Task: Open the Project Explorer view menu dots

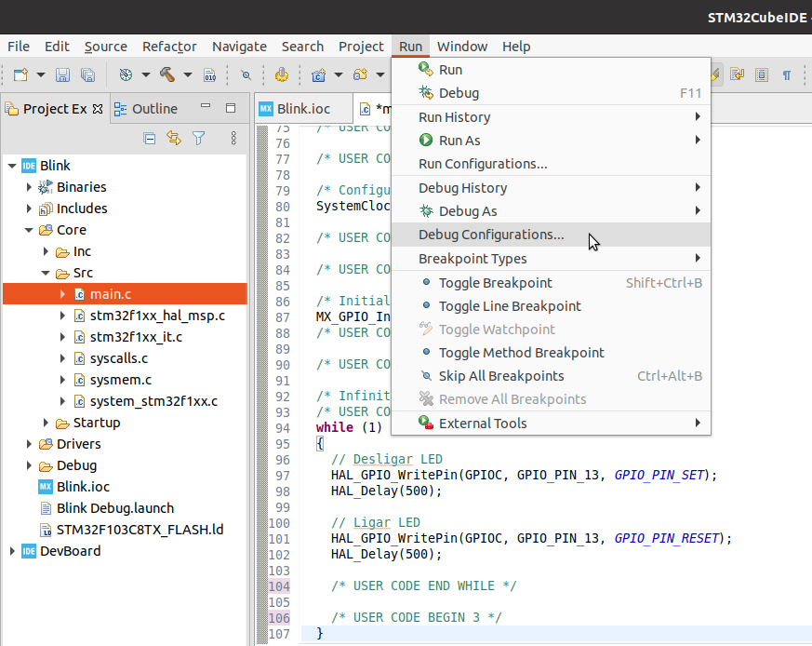Action: point(233,138)
